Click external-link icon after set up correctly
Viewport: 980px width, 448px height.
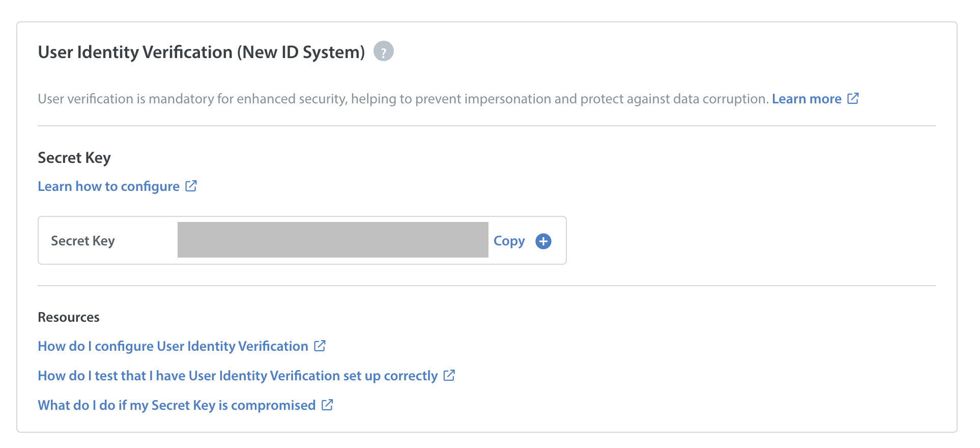click(x=449, y=375)
